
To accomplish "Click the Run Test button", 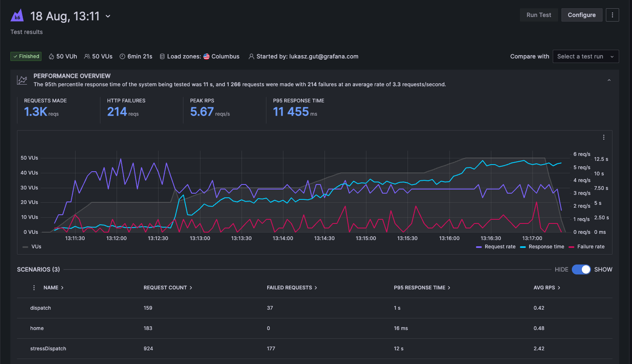I will (x=539, y=15).
